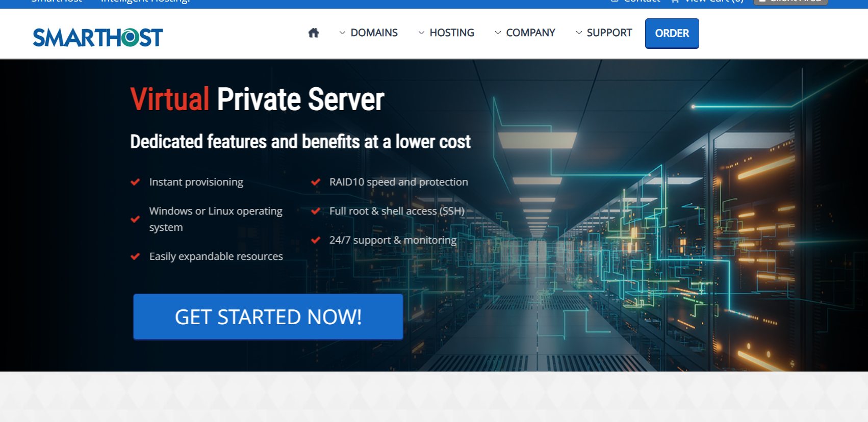The image size is (868, 422).
Task: Expand the Domains dropdown menu
Action: coord(368,33)
